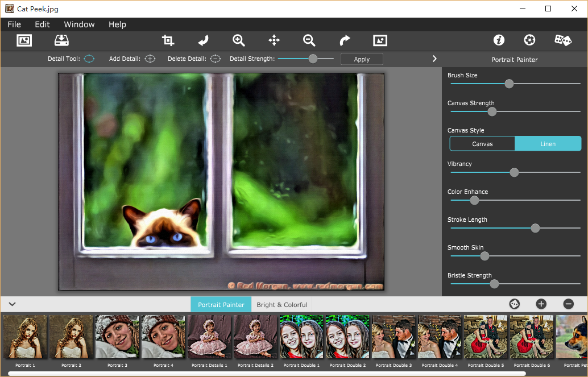The height and width of the screenshot is (377, 588).
Task: Enable the Add Detail tool
Action: (x=150, y=59)
